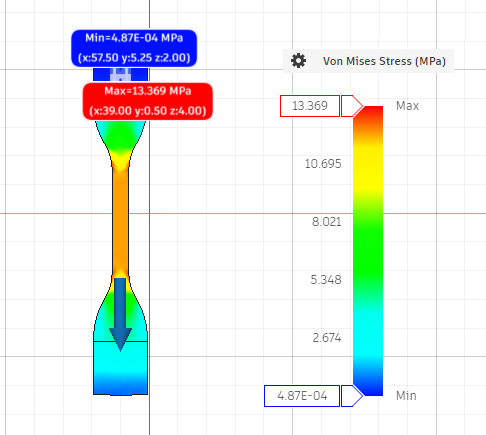Click the legend tick value 10.695
Screen dimensions: 486x435
pos(323,164)
